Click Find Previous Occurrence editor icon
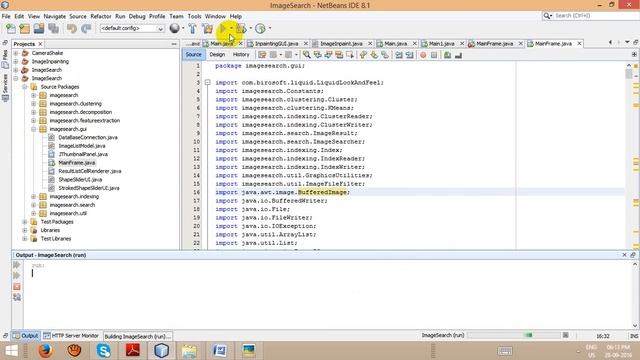Image resolution: width=640 pixels, height=360 pixels. [x=318, y=55]
